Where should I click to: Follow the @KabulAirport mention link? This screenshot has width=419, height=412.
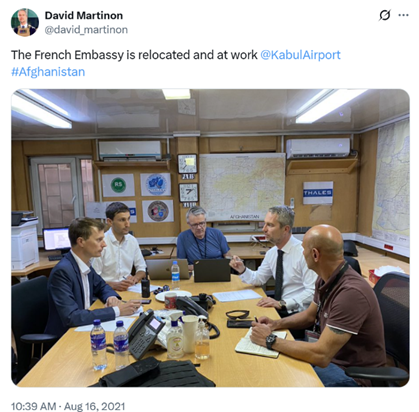(300, 55)
